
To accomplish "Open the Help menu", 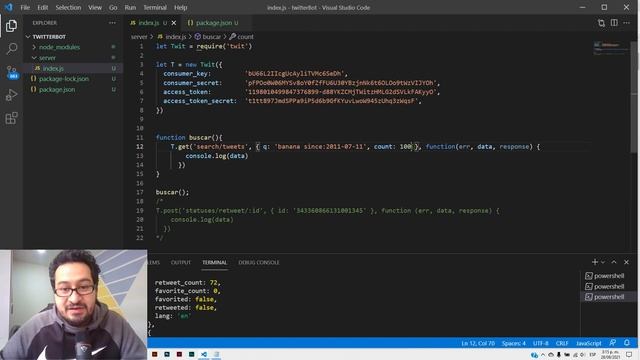I will coord(180,7).
